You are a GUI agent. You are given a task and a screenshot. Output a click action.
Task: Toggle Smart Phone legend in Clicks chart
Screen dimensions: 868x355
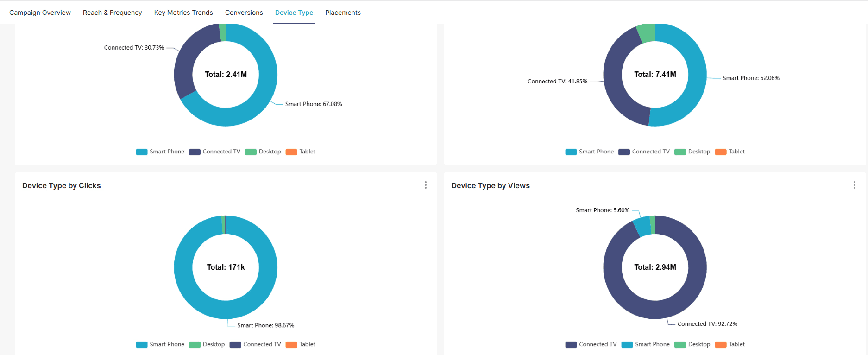click(160, 344)
